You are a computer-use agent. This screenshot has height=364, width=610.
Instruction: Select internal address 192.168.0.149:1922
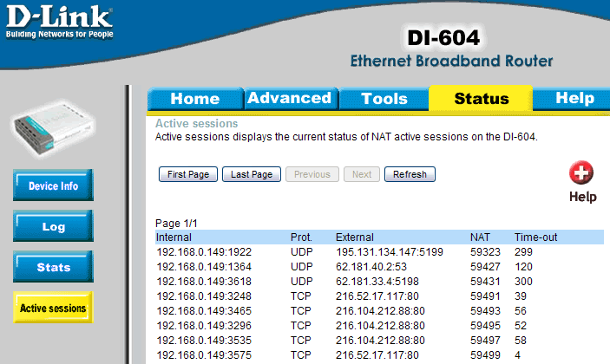pos(204,252)
